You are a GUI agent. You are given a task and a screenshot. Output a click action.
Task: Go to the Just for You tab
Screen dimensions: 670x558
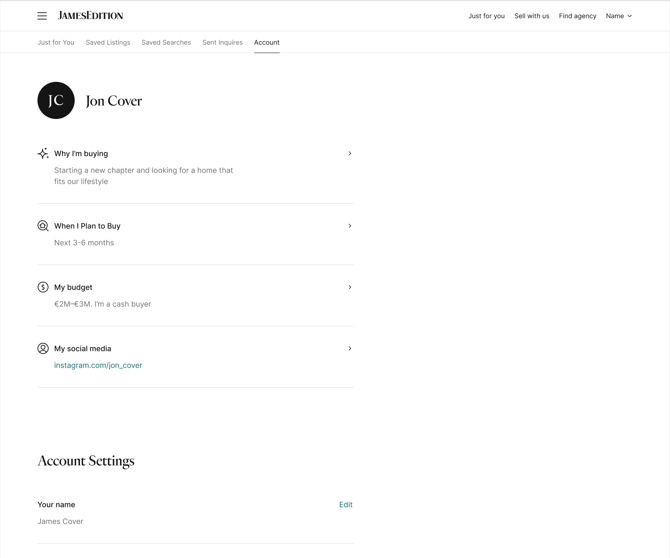56,43
